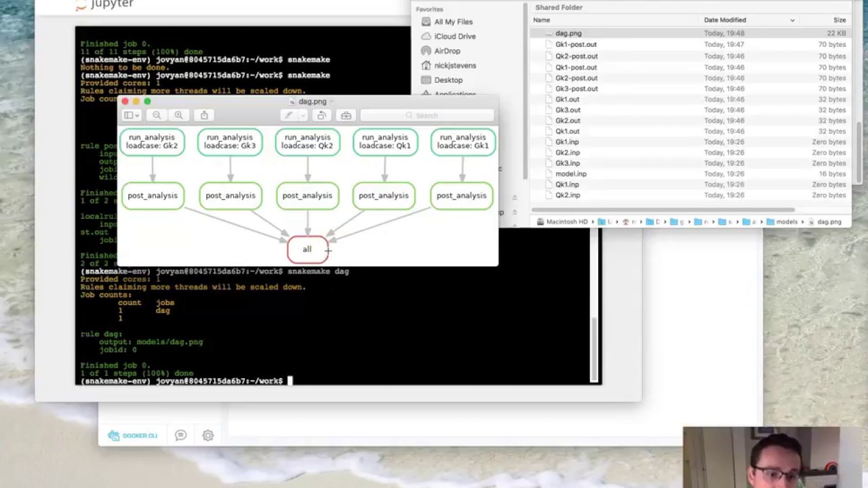Open iCloud Drive in Finder sidebar
Viewport: 868px width, 488px height.
454,37
